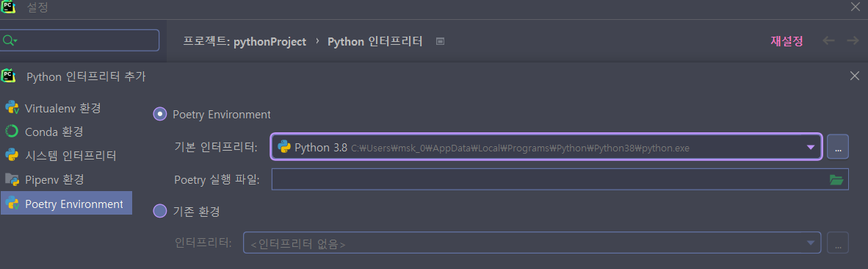This screenshot has height=269, width=868.
Task: Select Poetry Environment in the sidebar list
Action: pyautogui.click(x=66, y=203)
